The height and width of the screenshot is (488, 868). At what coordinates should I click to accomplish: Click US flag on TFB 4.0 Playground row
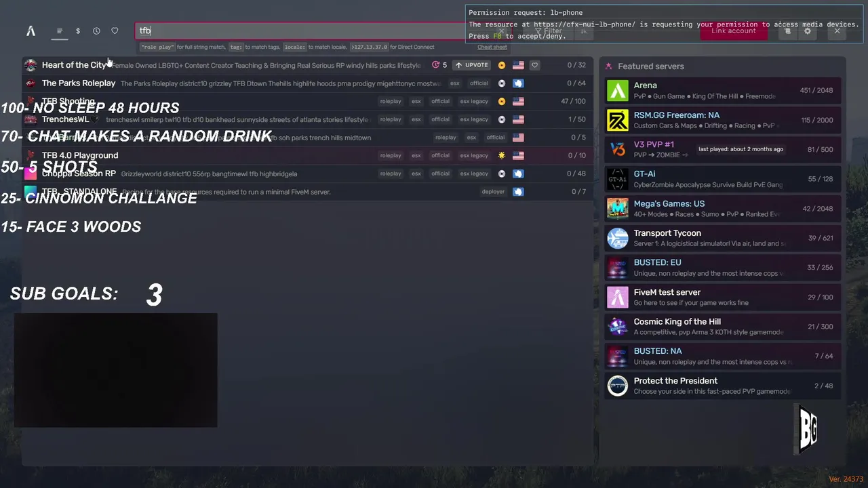pyautogui.click(x=518, y=155)
